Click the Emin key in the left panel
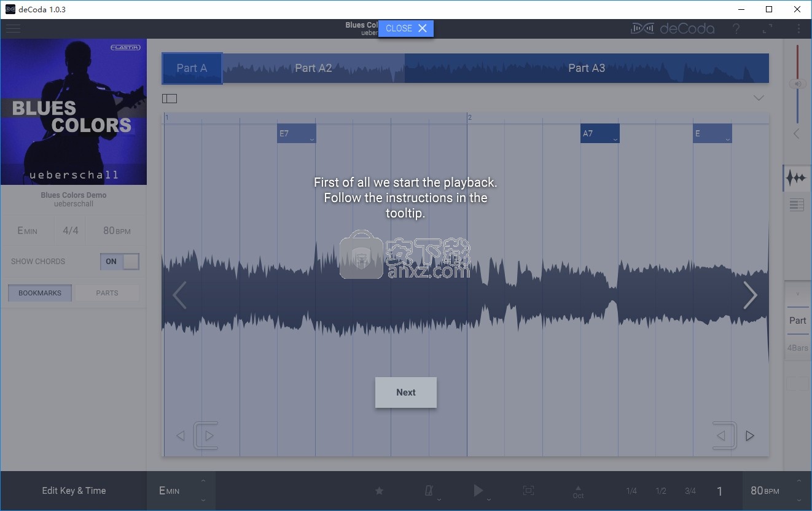 (x=27, y=231)
